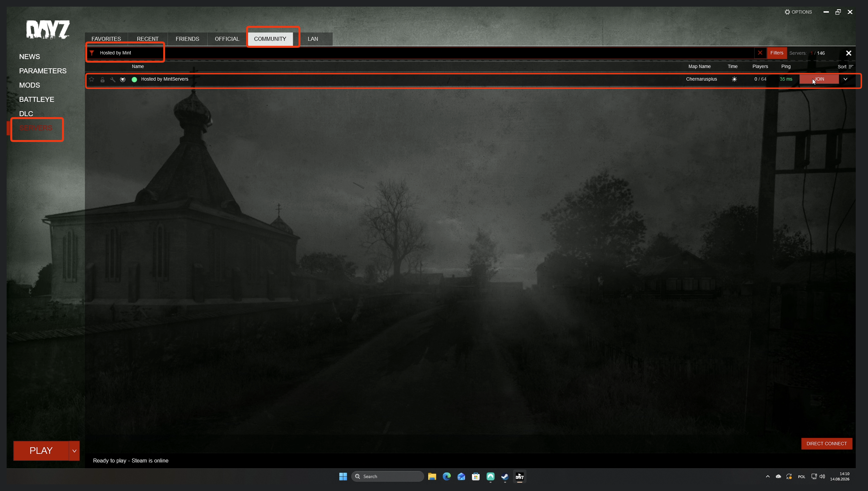Open the taskbar clock and date
This screenshot has width=868, height=491.
pos(840,476)
